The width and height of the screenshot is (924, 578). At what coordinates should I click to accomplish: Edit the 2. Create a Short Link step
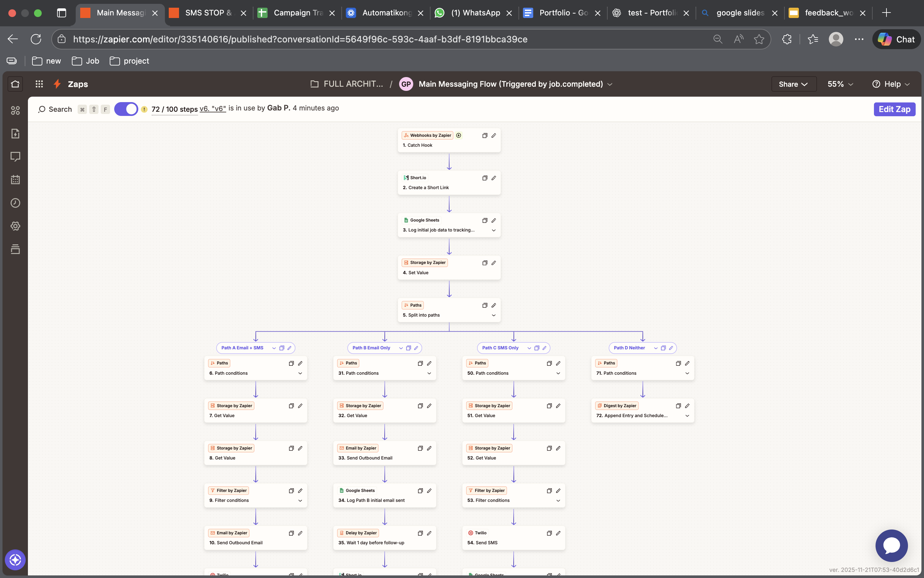pyautogui.click(x=494, y=178)
